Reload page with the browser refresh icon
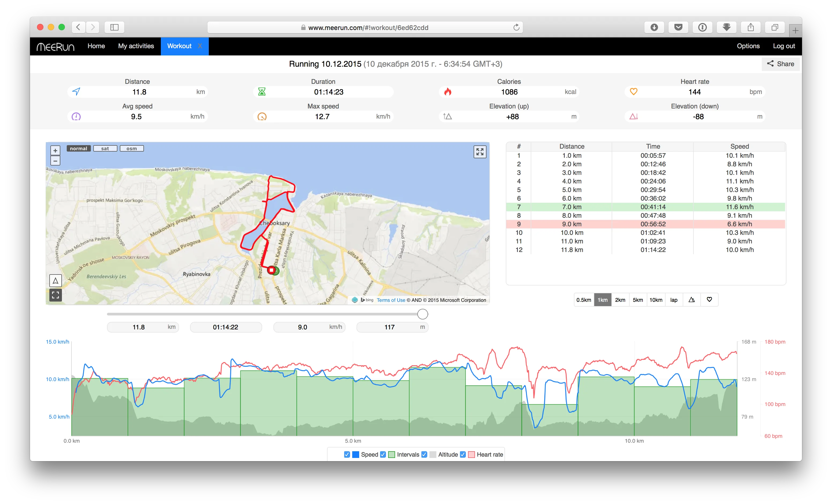The width and height of the screenshot is (832, 504). (x=516, y=27)
